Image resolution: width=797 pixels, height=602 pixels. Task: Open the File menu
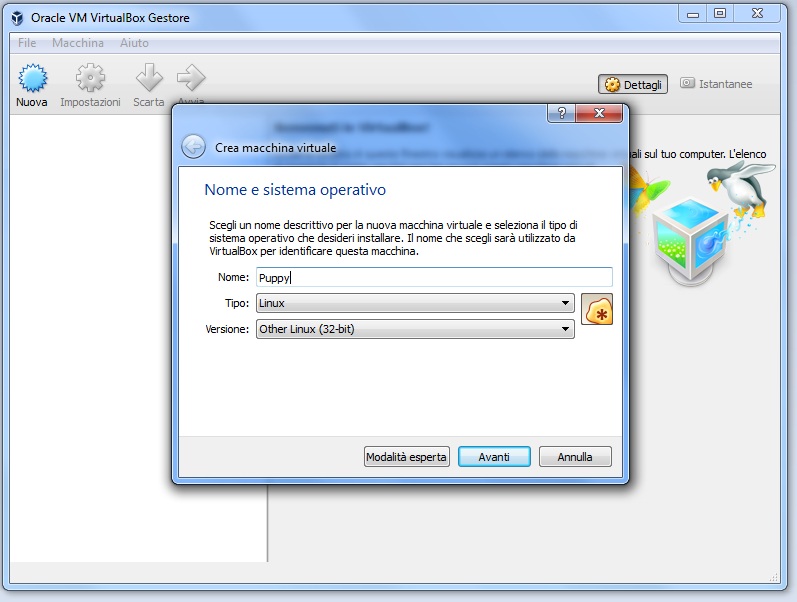pyautogui.click(x=27, y=43)
